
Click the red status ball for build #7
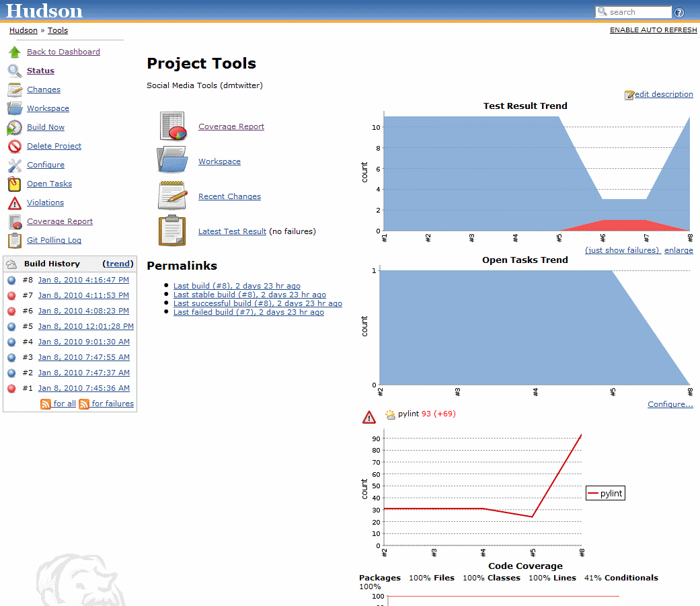click(x=12, y=296)
